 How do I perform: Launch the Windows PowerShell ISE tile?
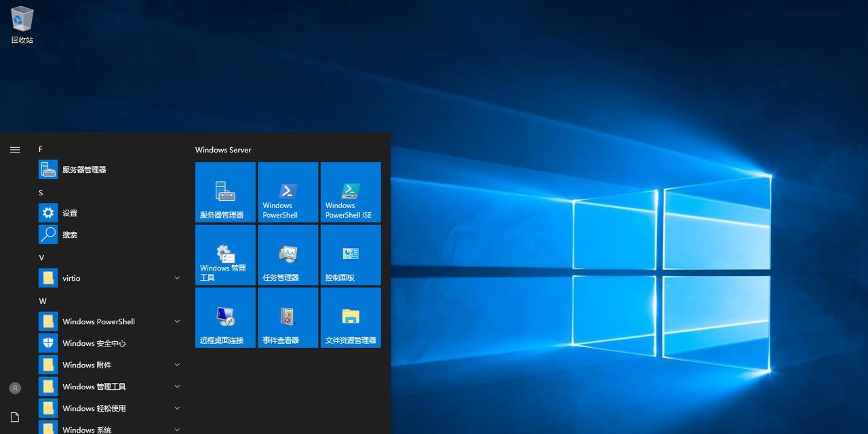tap(351, 192)
